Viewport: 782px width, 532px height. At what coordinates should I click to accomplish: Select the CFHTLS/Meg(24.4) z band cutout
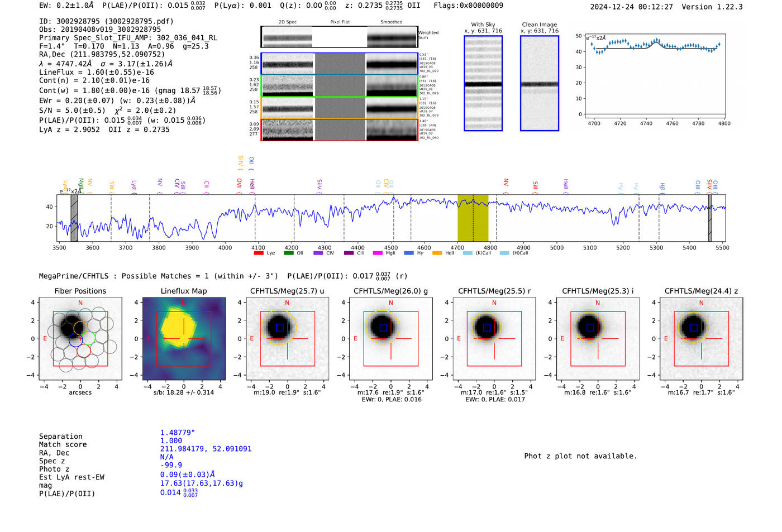click(702, 339)
